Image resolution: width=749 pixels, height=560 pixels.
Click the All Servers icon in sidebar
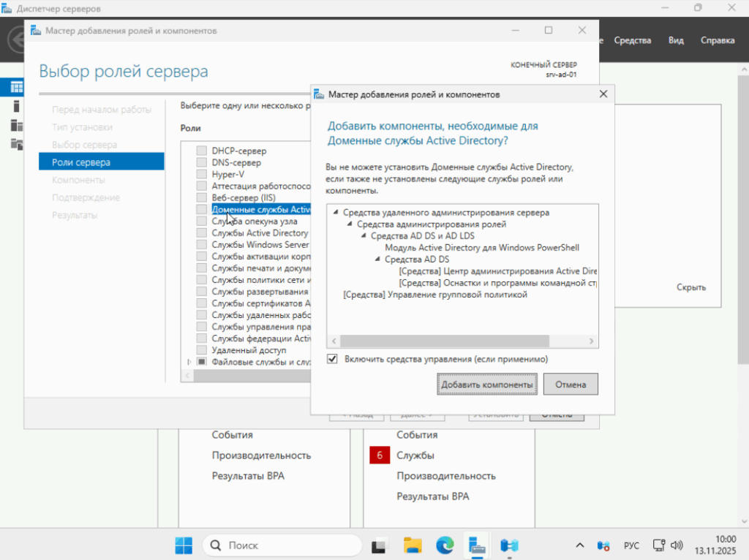point(16,126)
